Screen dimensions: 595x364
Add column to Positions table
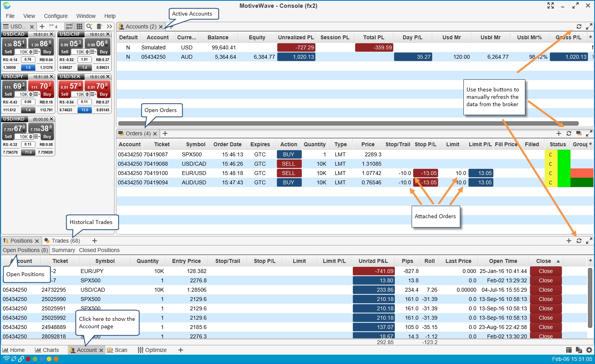[590, 261]
